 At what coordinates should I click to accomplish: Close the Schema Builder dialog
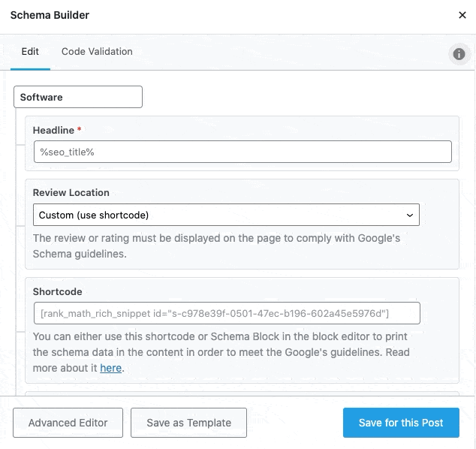[x=462, y=15]
